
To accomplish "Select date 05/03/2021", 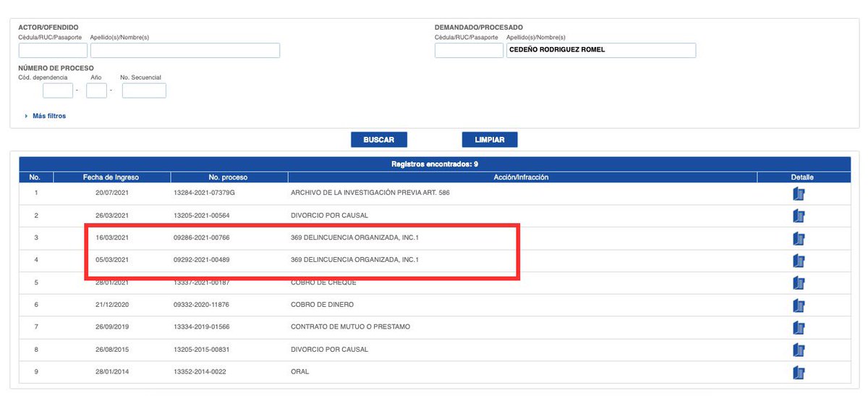I will click(112, 261).
